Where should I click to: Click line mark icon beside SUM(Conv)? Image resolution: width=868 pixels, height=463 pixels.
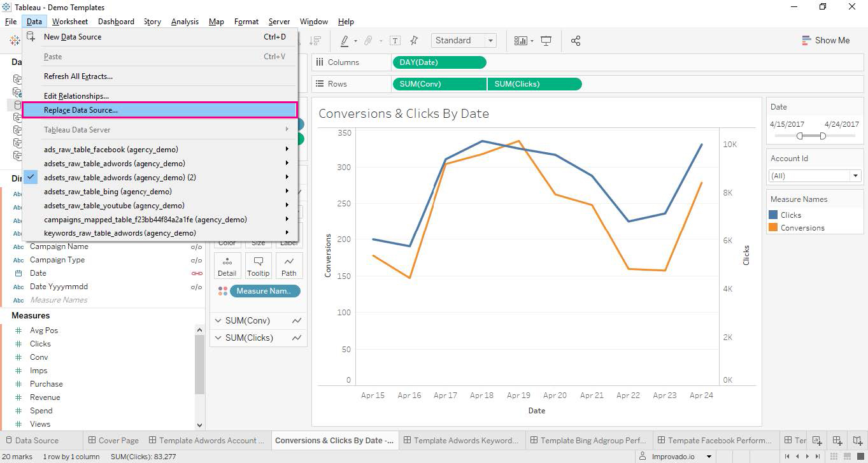click(x=297, y=321)
